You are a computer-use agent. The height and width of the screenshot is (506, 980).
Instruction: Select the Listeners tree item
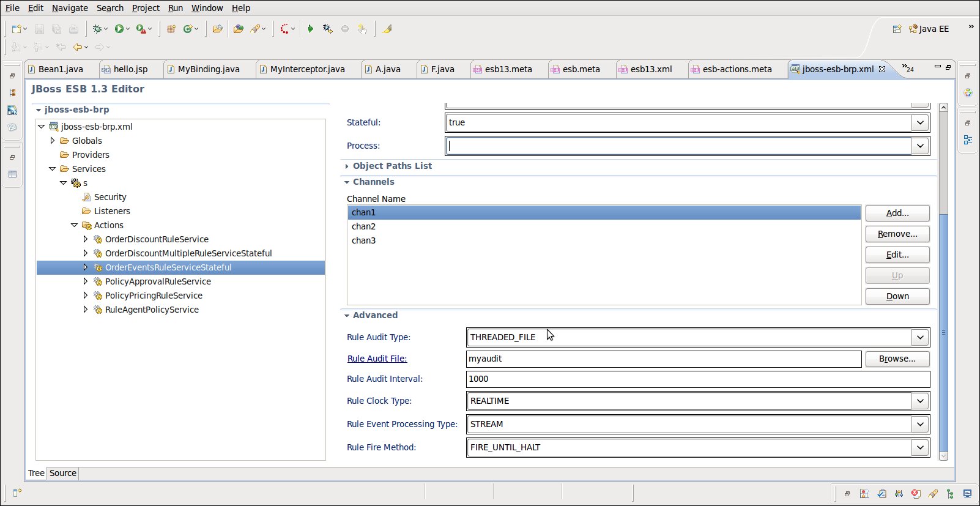(x=112, y=211)
